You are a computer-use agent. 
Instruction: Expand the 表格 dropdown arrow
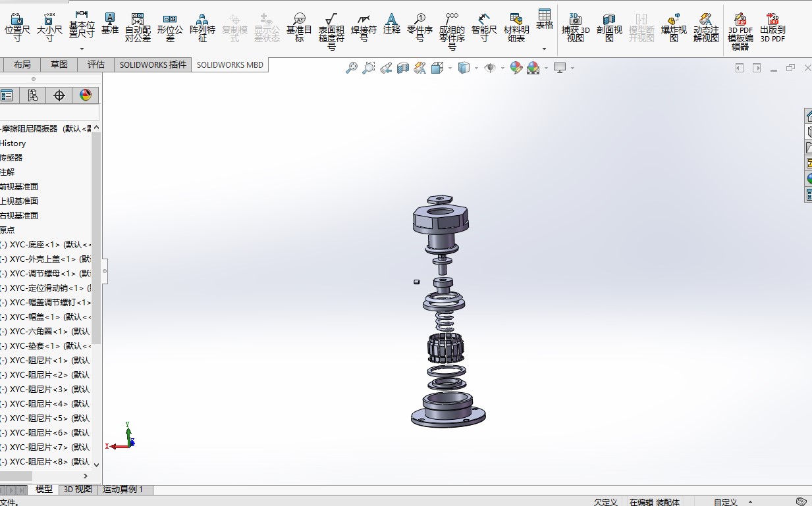[x=544, y=49]
